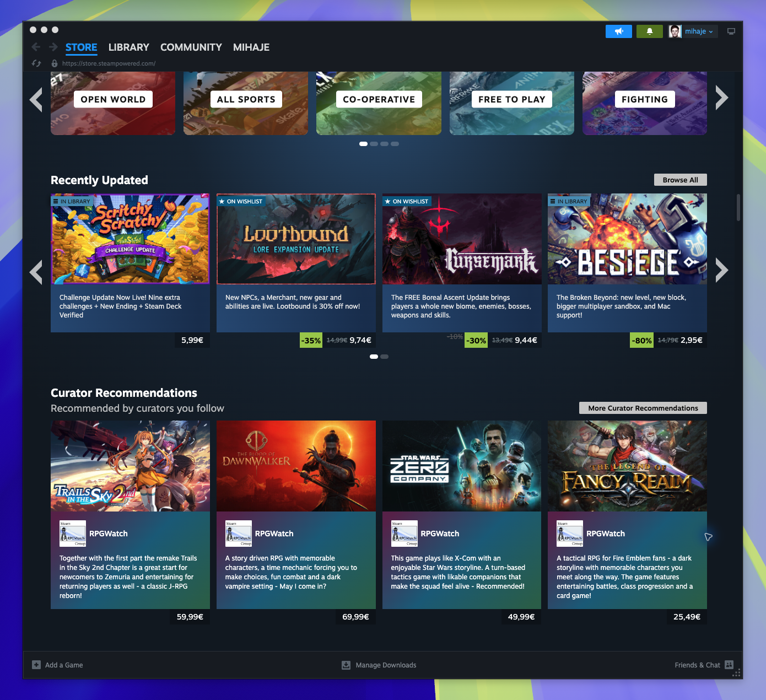The width and height of the screenshot is (766, 700).
Task: Click the Browse All button
Action: coord(680,180)
